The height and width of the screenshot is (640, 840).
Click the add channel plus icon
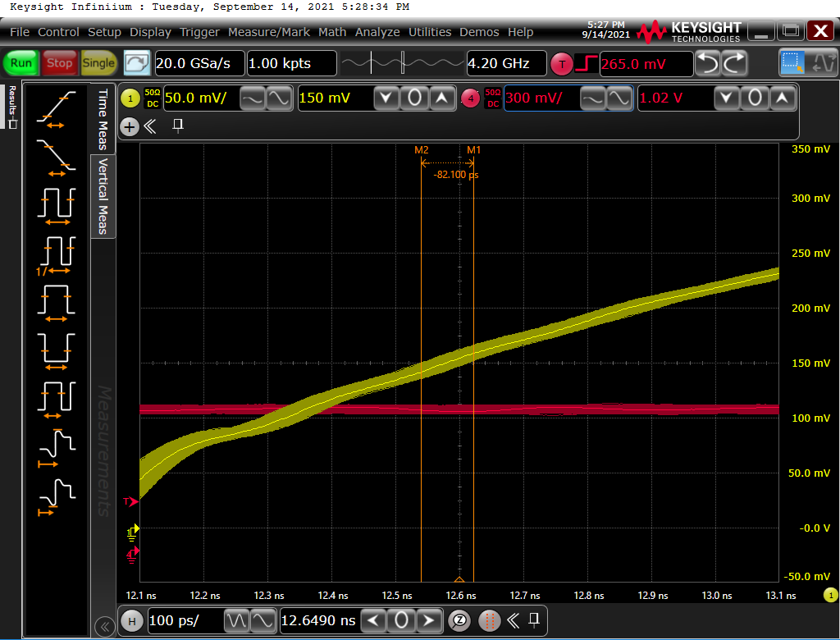pos(129,126)
